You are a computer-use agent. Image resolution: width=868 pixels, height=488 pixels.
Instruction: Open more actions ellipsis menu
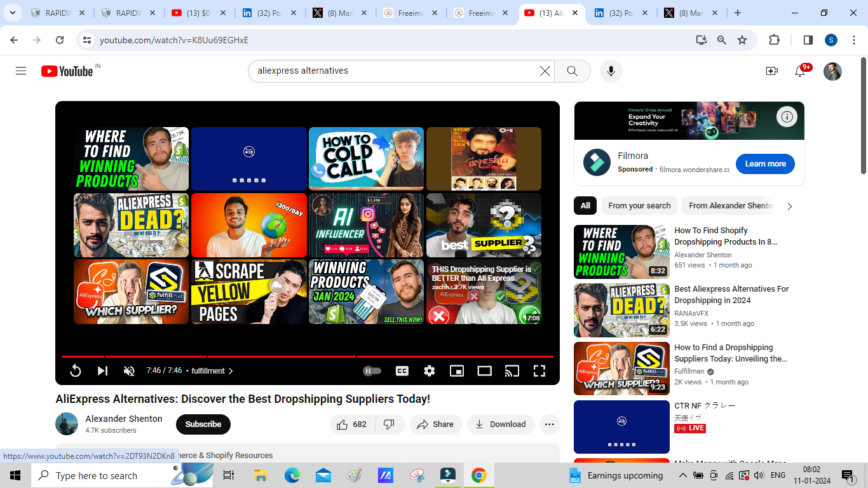coord(550,424)
